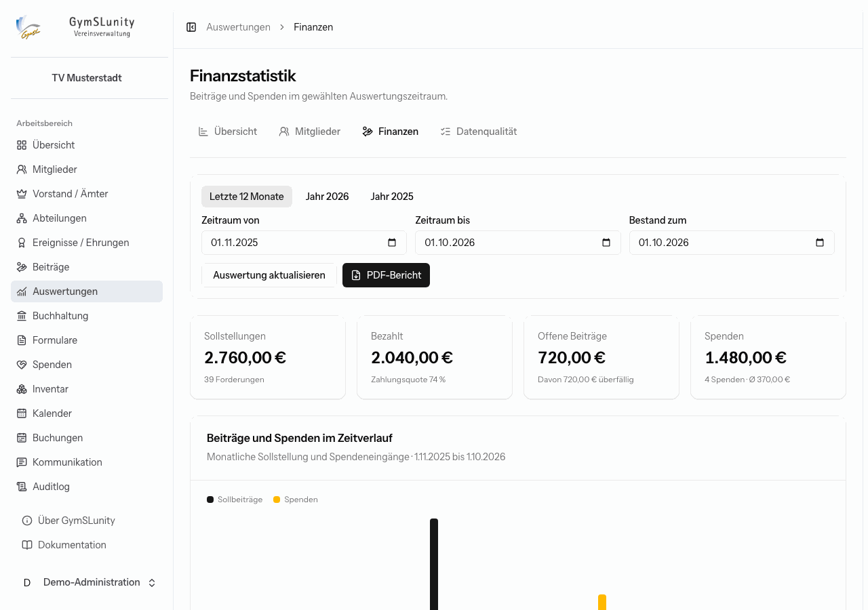Open date picker for Zeitraum bis
The width and height of the screenshot is (868, 610).
(606, 243)
